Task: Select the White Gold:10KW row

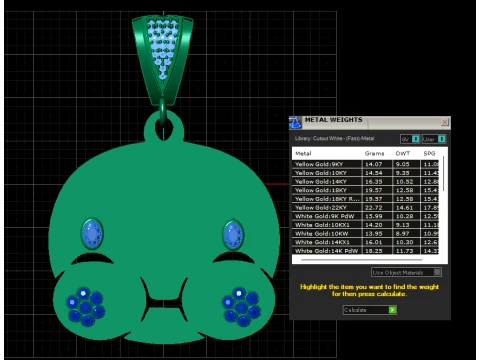Action: (x=366, y=233)
